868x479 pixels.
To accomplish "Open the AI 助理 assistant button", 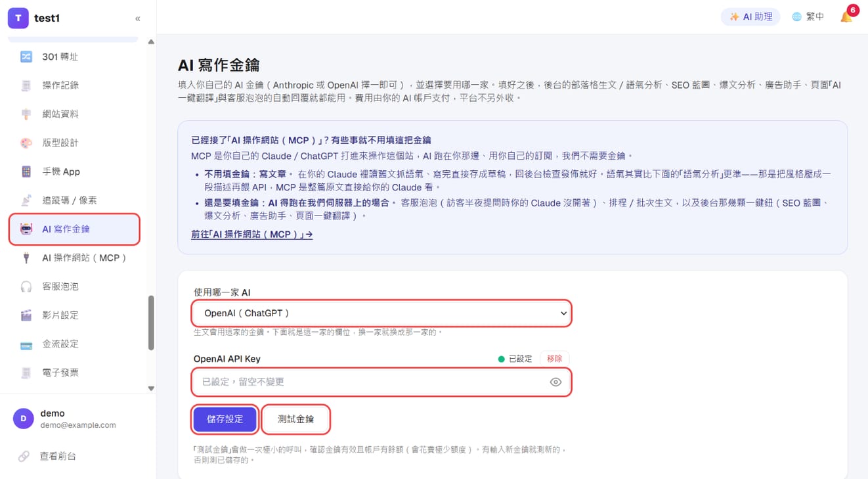I will click(750, 17).
